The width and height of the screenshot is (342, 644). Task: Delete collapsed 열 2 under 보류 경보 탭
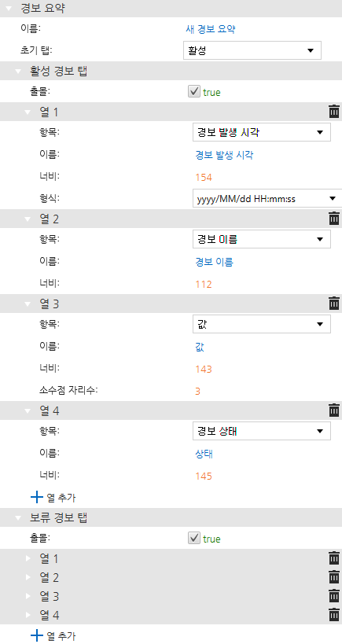pyautogui.click(x=334, y=577)
